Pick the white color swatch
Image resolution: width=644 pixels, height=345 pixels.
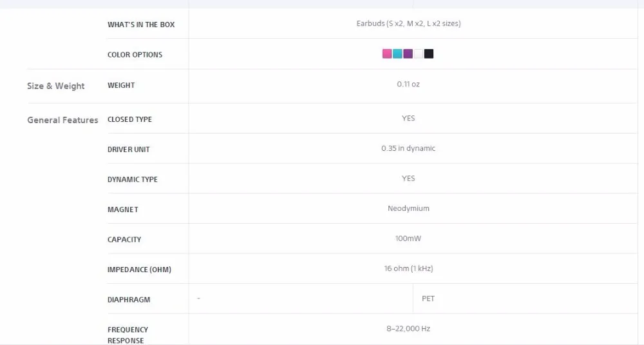point(418,54)
